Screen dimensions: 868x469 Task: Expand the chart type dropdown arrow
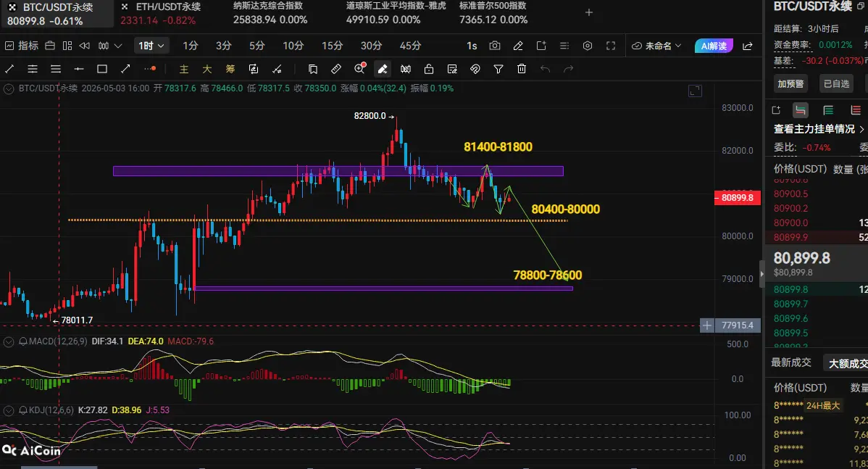(118, 46)
